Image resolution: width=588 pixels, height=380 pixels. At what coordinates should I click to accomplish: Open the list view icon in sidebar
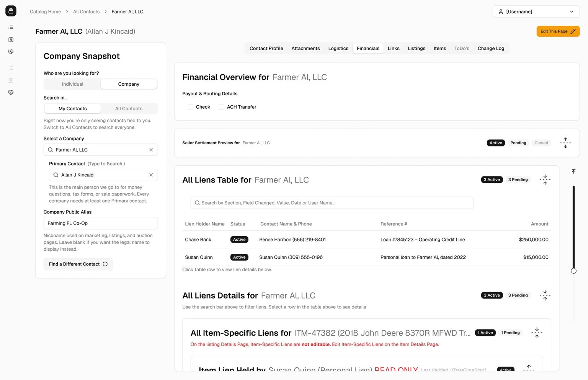coord(11,27)
